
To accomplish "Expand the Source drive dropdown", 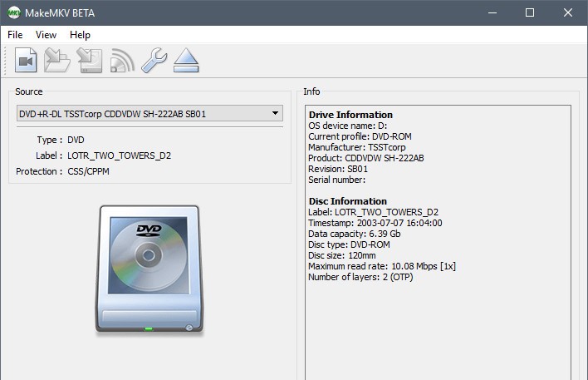I will pos(149,114).
